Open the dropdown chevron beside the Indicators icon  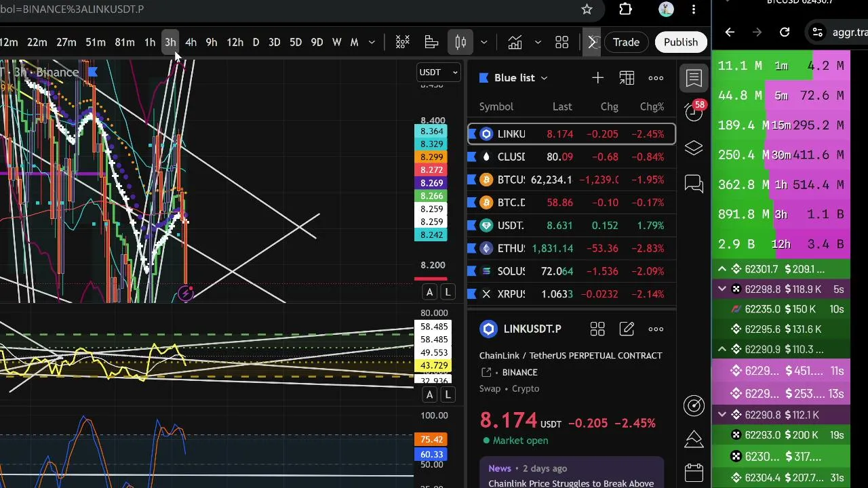[x=538, y=42]
